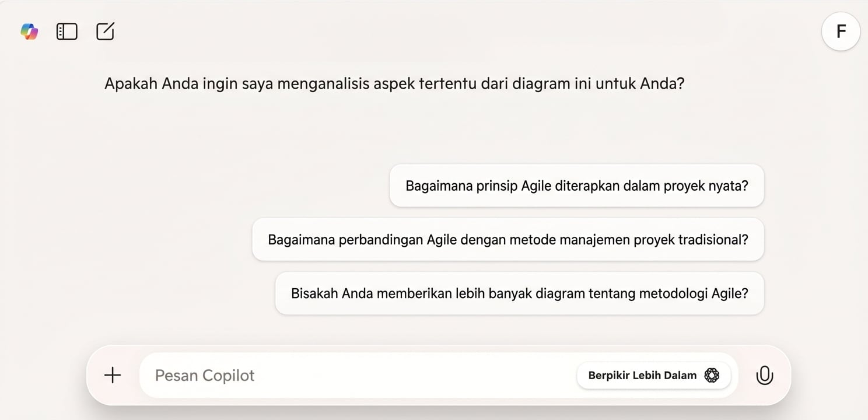Click the Think Deeper neural network icon
The image size is (868, 420).
pos(711,375)
